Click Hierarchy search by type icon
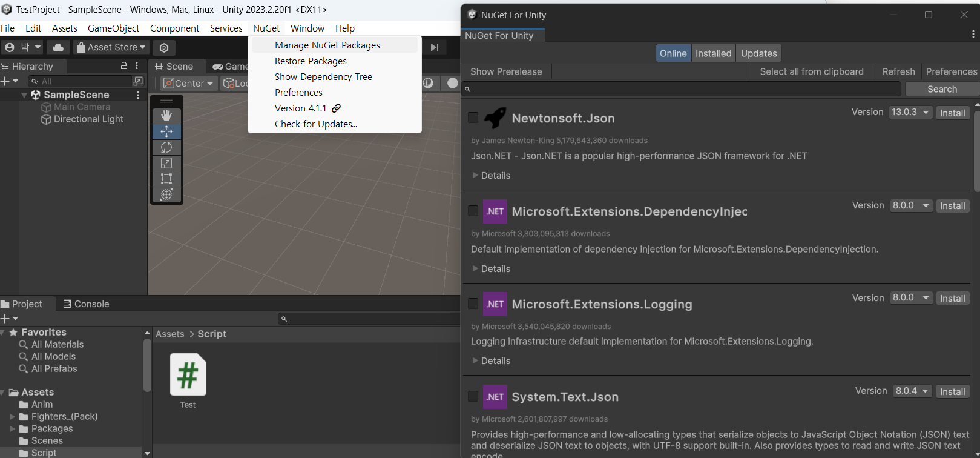 (138, 81)
